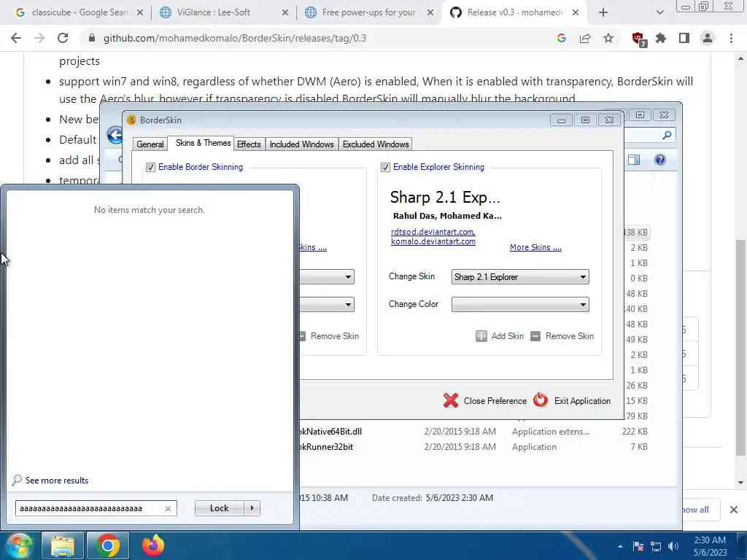Open the Windows Start orb
Screen dimensions: 747x560
pos(18,545)
